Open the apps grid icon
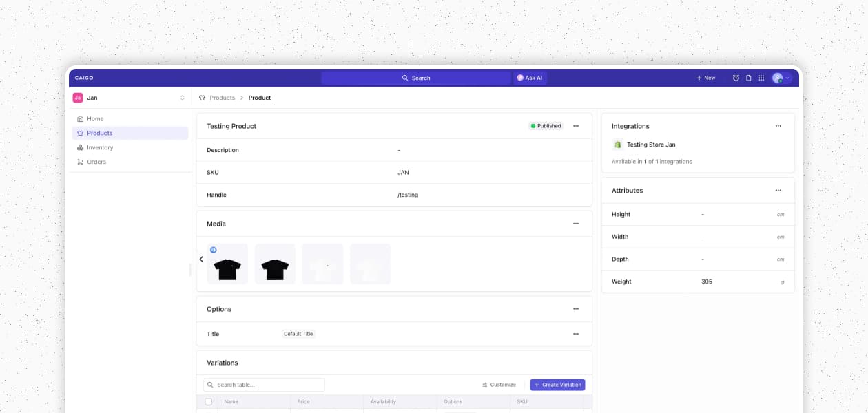Screen dimensions: 868x413 click(x=761, y=78)
